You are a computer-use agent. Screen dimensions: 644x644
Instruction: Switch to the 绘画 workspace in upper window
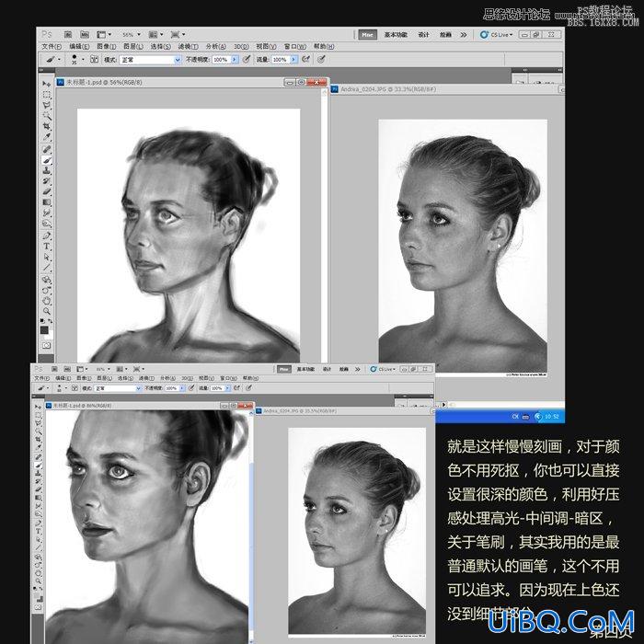click(445, 35)
